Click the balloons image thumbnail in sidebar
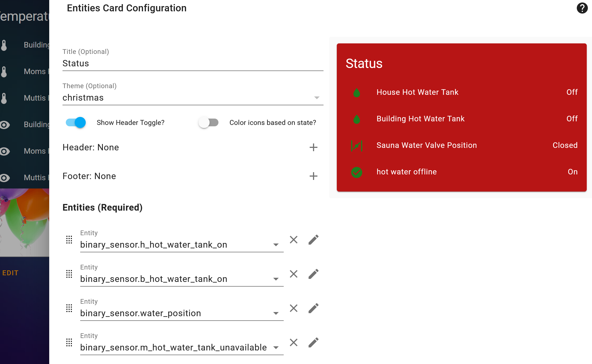Screen dimensions: 592x364 pyautogui.click(x=25, y=222)
